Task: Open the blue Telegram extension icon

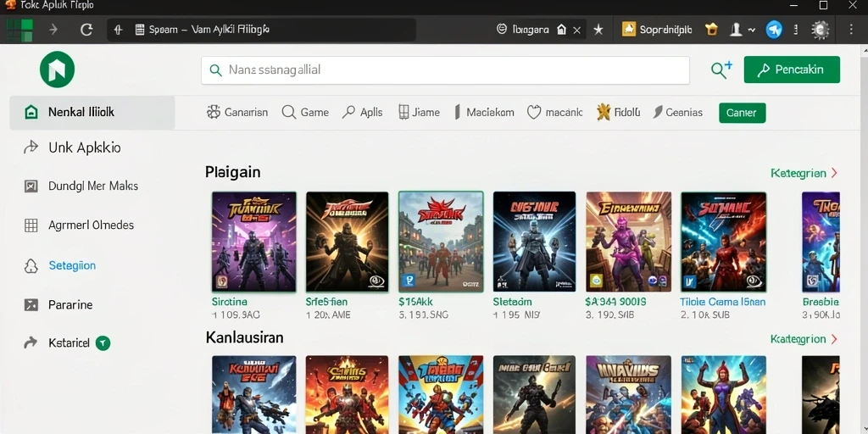Action: pyautogui.click(x=774, y=30)
